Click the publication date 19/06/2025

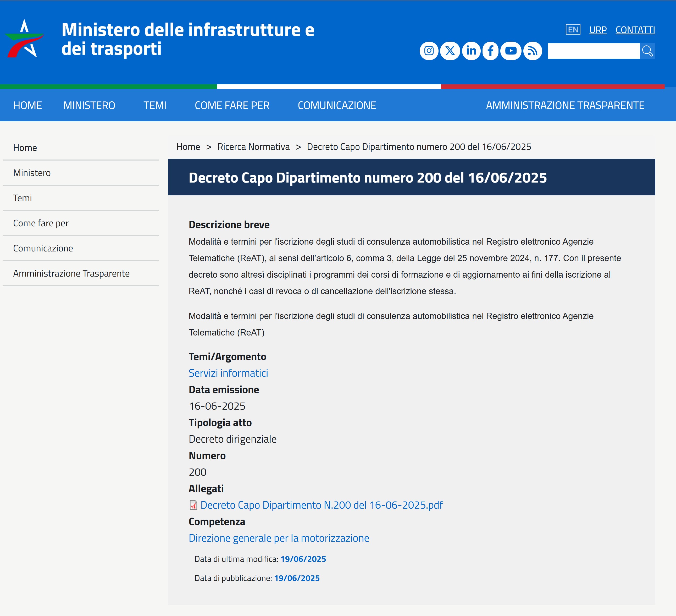[297, 578]
